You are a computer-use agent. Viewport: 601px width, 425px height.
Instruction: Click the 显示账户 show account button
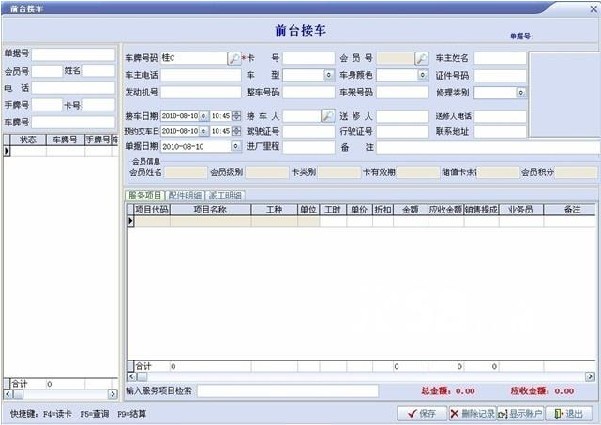pyautogui.click(x=518, y=412)
